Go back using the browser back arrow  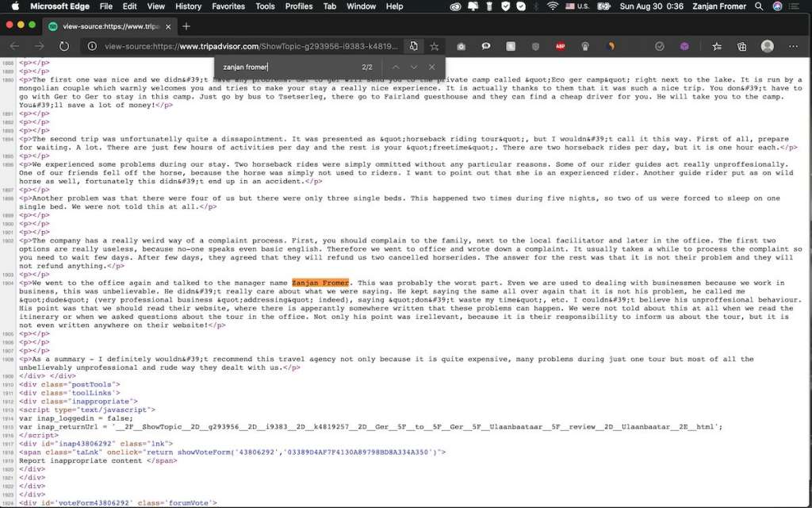pos(14,46)
